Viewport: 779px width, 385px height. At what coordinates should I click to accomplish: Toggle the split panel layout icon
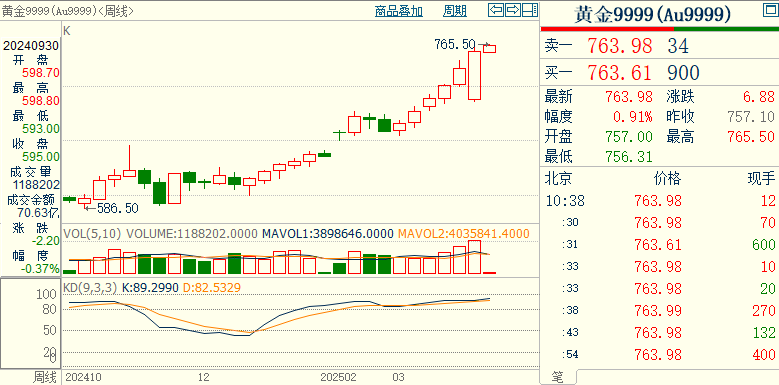[x=530, y=9]
